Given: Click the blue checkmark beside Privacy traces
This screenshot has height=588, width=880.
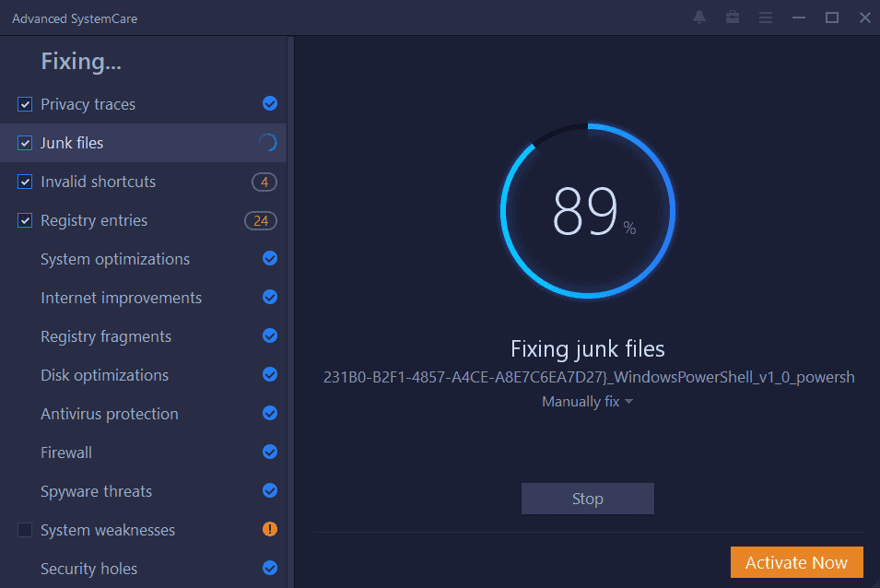Looking at the screenshot, I should [269, 103].
